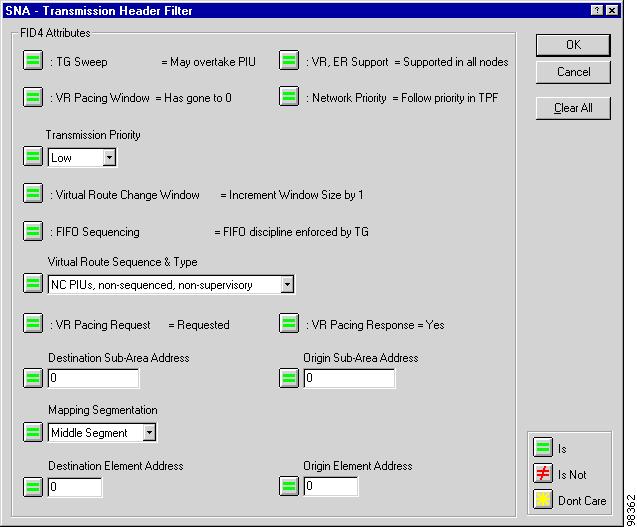637x527 pixels.
Task: Click the 'Has gone to 0' value text
Action: [198, 98]
